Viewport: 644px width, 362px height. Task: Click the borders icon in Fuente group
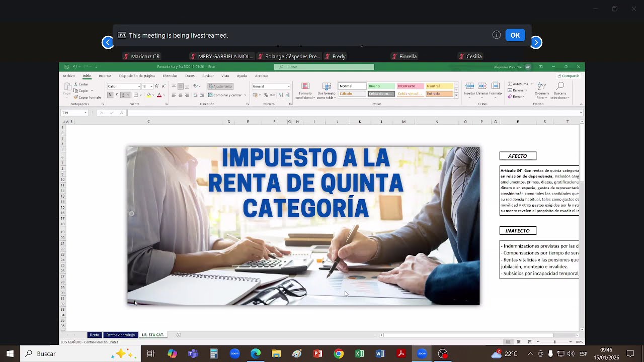point(136,95)
